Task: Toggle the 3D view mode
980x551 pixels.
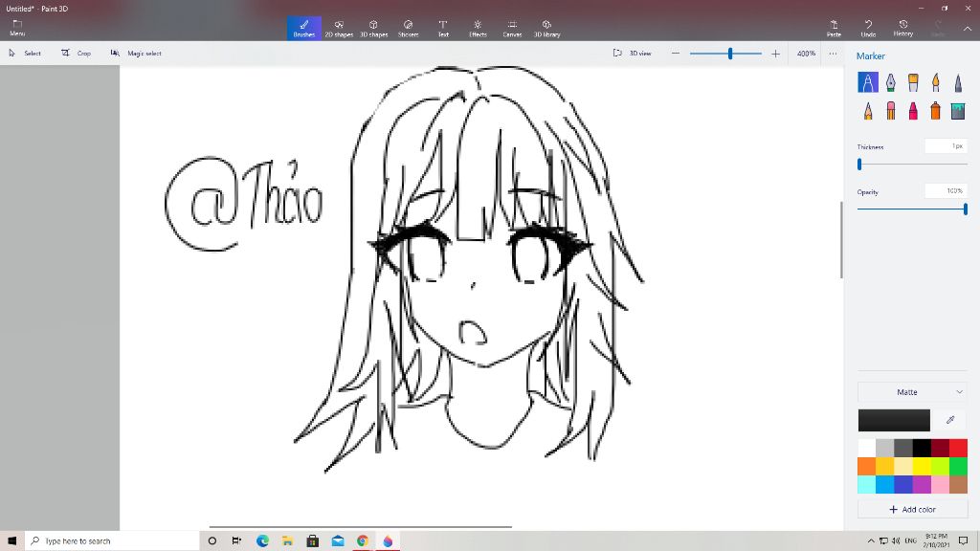Action: 633,54
